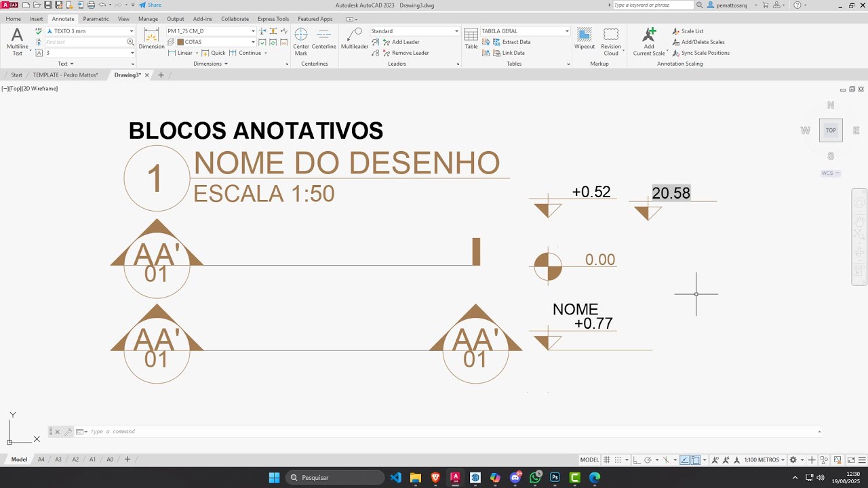This screenshot has width=868, height=488.
Task: Open the TEXTO 3 mm text style dropdown
Action: click(90, 31)
